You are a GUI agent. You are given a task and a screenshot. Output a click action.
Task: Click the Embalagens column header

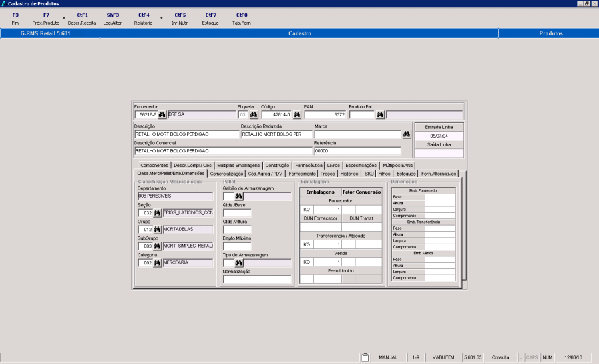321,192
